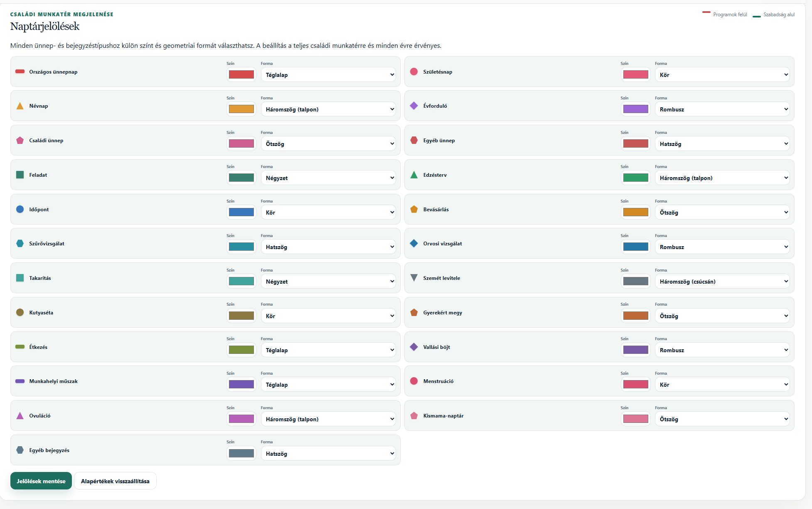Click the pink pentagon icon beside Családi ünnep
The image size is (812, 509).
[20, 141]
